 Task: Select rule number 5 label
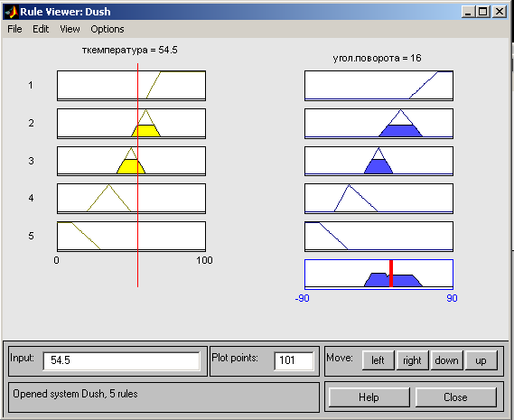[x=31, y=236]
